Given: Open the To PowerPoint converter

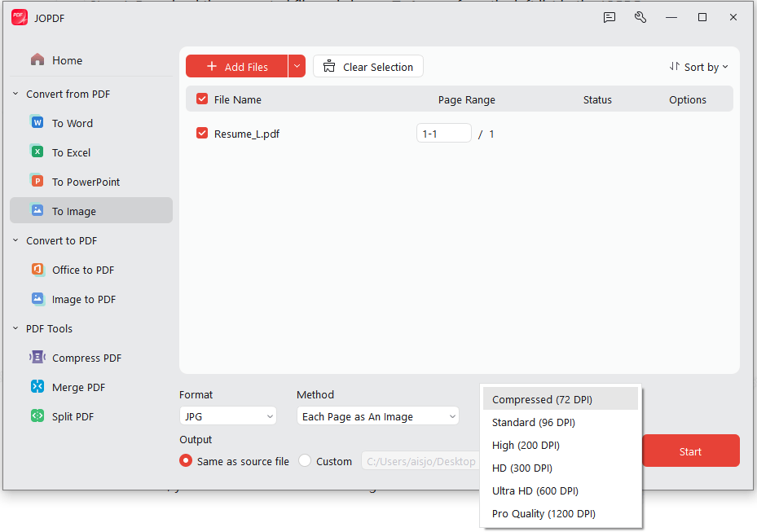Looking at the screenshot, I should coord(91,182).
